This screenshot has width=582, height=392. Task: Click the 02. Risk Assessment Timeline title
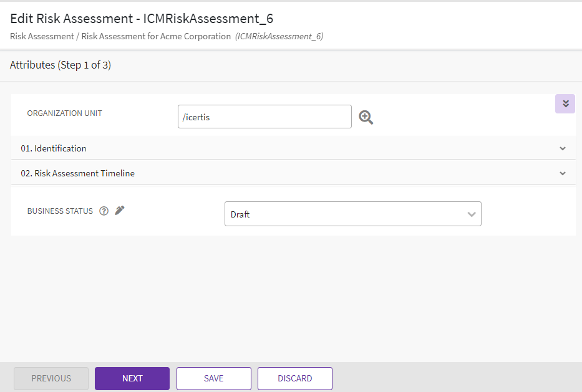click(78, 173)
